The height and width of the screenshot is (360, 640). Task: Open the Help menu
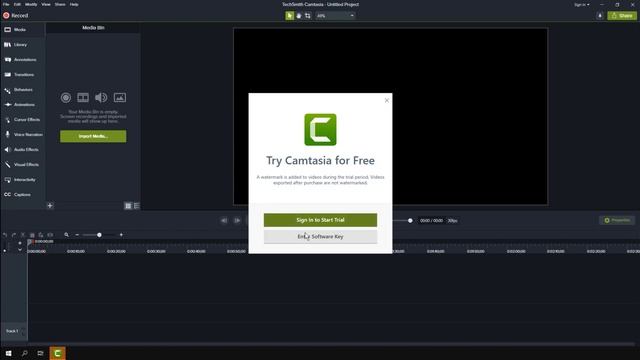tap(74, 4)
